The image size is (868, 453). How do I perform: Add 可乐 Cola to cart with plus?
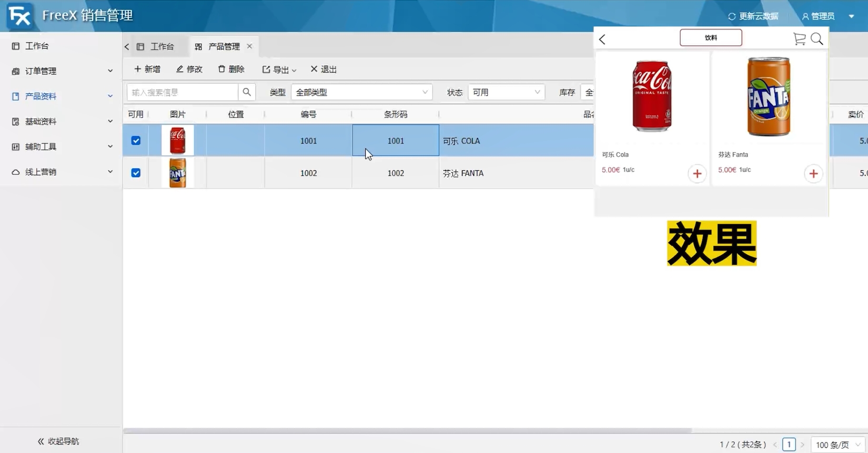click(x=697, y=174)
